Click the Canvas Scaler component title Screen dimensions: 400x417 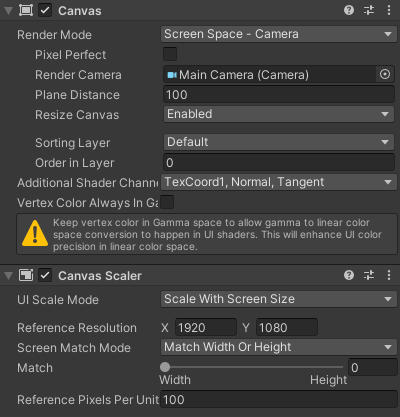(100, 276)
